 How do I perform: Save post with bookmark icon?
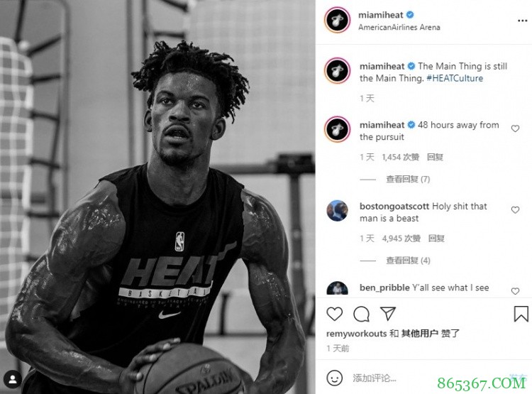[521, 314]
